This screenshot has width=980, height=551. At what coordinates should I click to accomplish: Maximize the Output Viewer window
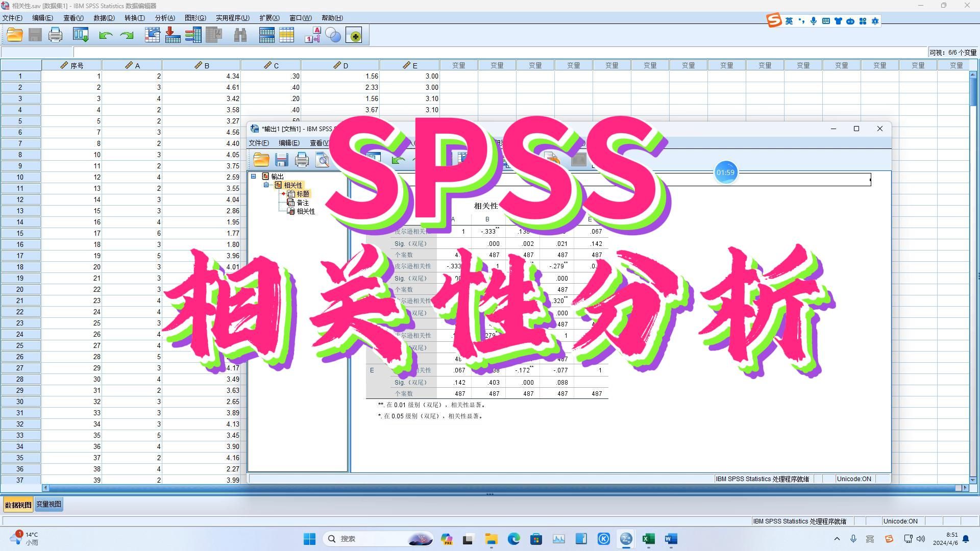coord(856,129)
